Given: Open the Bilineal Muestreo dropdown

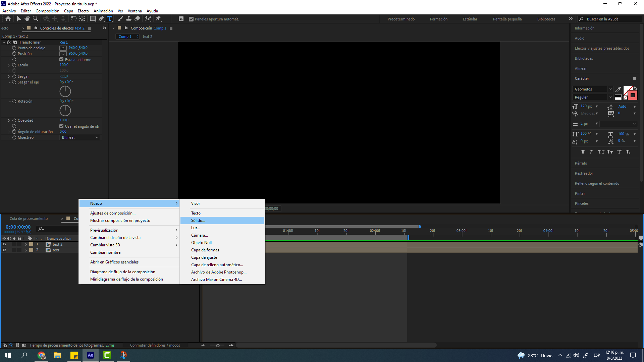Looking at the screenshot, I should [80, 137].
